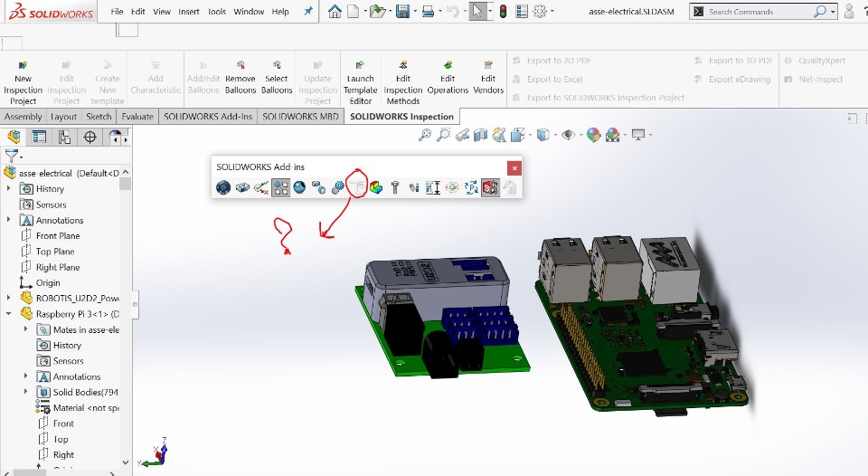
Task: Close the SOLIDWORKS Add-ins floating toolbar
Action: click(x=514, y=168)
